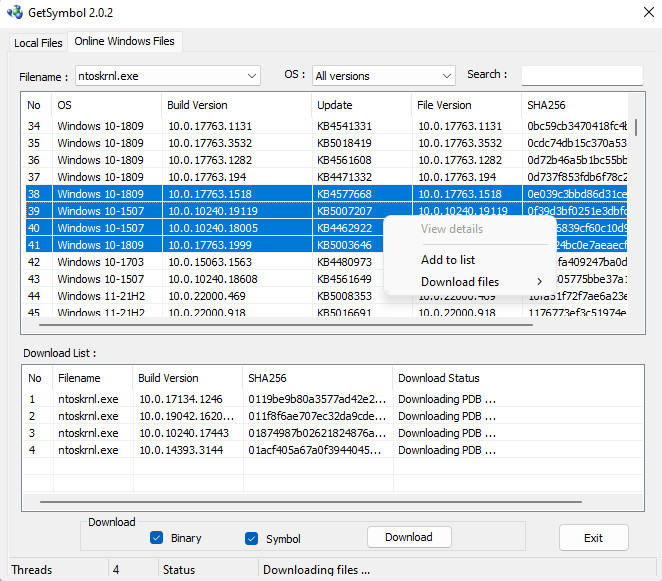Select row 37 build 10.0.17763.194
662x581 pixels.
(326, 177)
